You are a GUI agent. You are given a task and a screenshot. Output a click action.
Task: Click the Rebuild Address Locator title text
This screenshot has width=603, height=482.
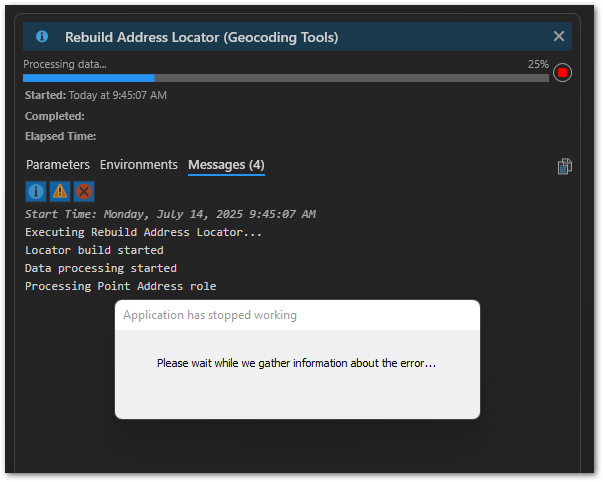pyautogui.click(x=202, y=37)
